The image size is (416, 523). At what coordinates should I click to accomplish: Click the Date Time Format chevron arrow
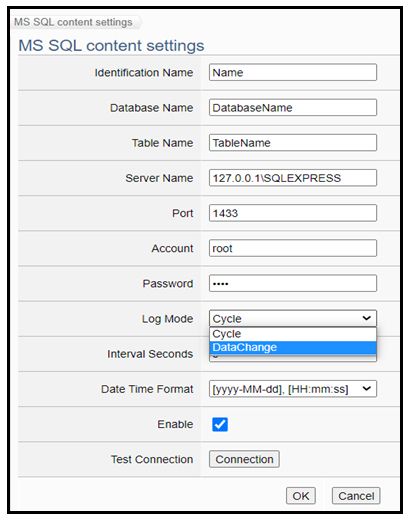366,389
